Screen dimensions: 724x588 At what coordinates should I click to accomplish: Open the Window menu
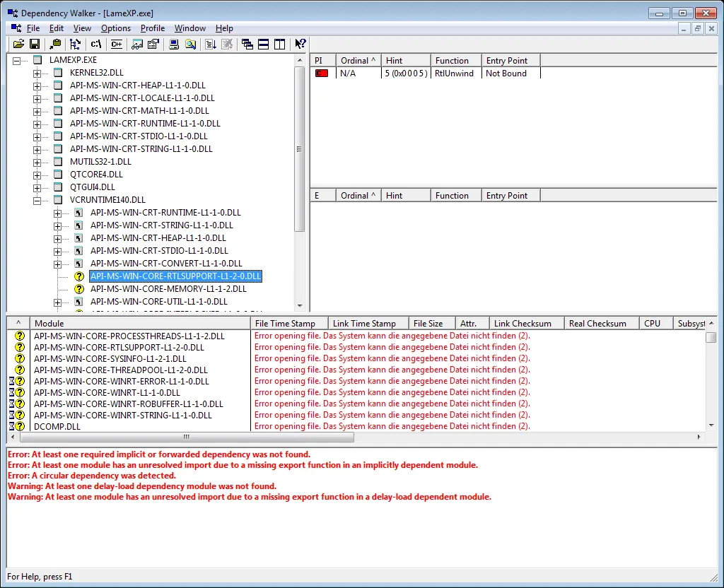pos(189,28)
